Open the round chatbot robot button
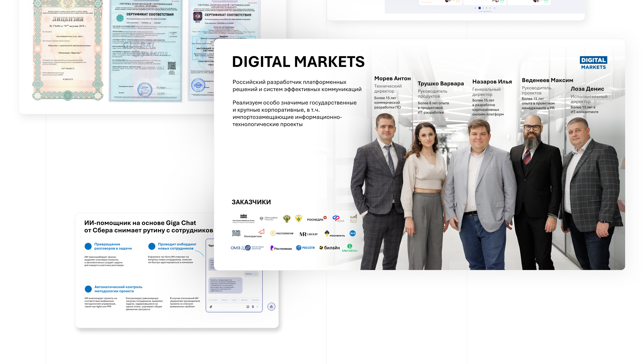644x364 pixels. click(271, 307)
